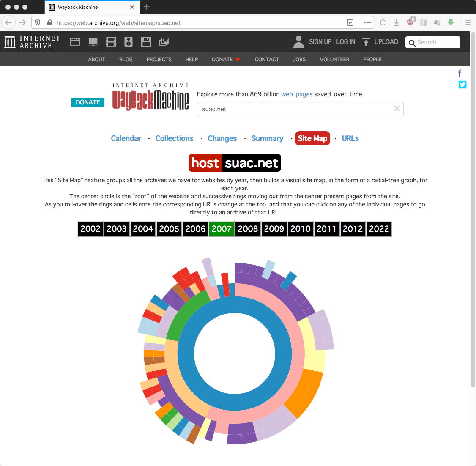
Task: Click the Internet Archive logo
Action: point(33,42)
